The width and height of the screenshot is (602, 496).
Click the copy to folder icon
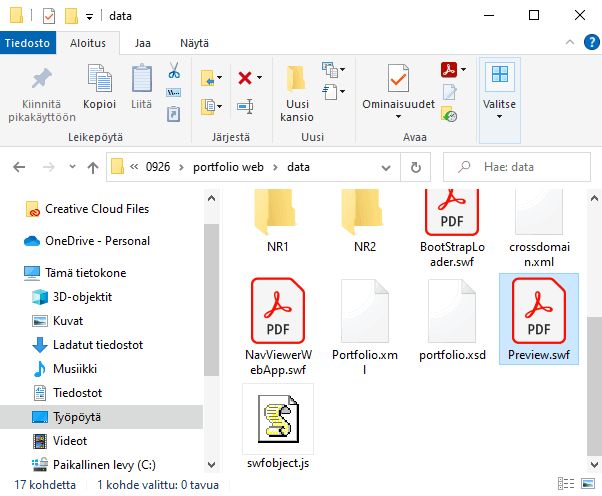(208, 106)
